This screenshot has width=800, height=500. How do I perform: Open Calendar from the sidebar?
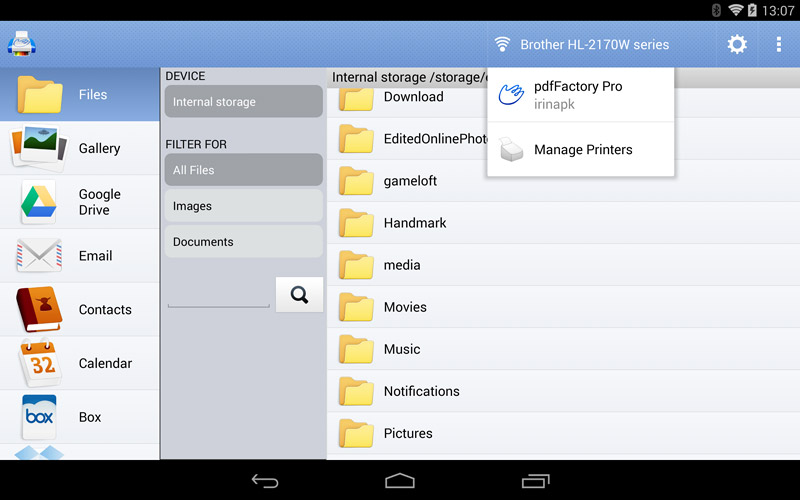(80, 364)
